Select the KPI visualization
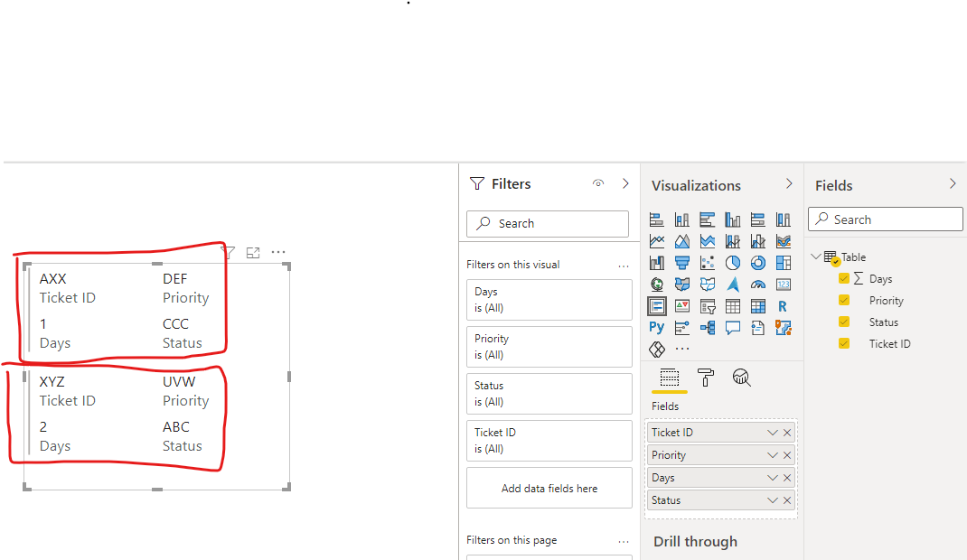 [x=682, y=306]
